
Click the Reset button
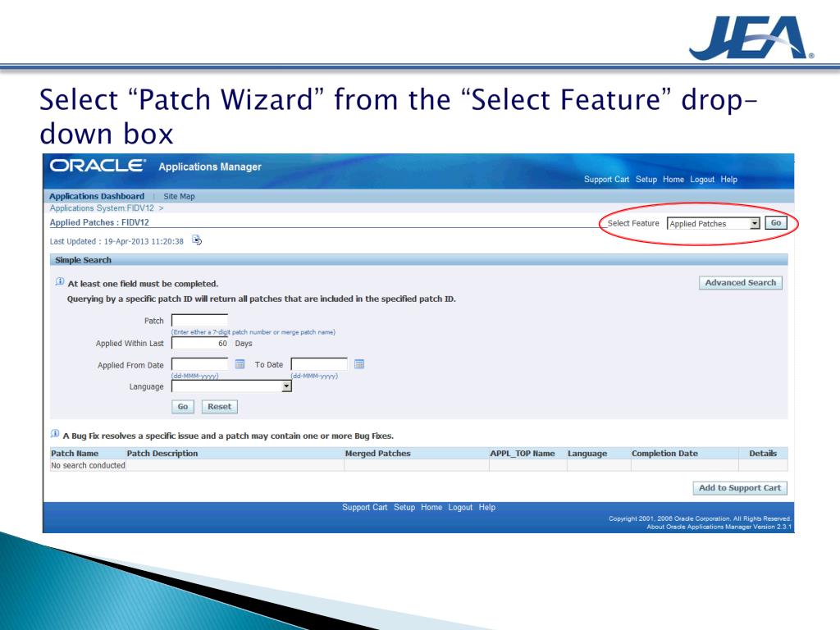point(219,407)
